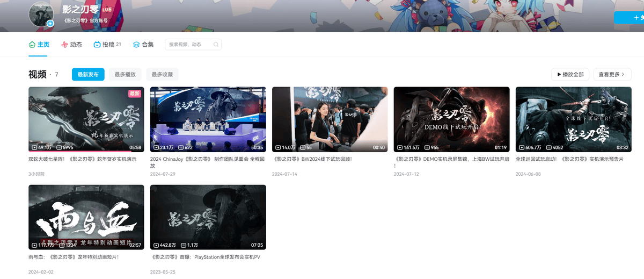
Task: Click the 搜索视频、动态 search field
Action: 193,45
